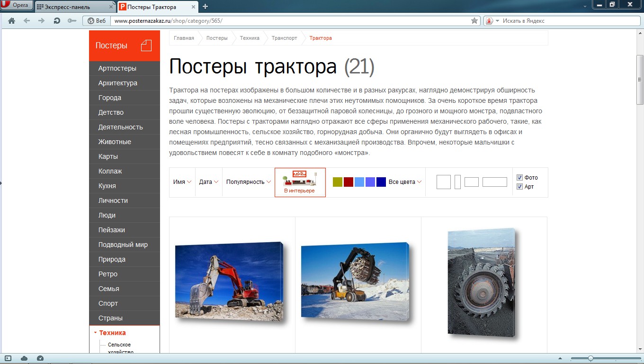The width and height of the screenshot is (644, 364).
Task: Filter by the dark red color swatch
Action: (x=349, y=182)
